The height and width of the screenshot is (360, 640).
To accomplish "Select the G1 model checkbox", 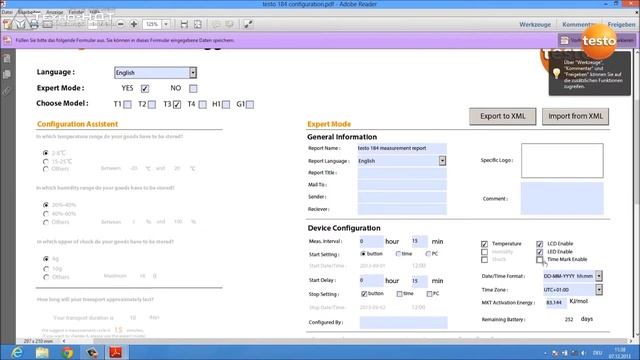I will click(250, 104).
